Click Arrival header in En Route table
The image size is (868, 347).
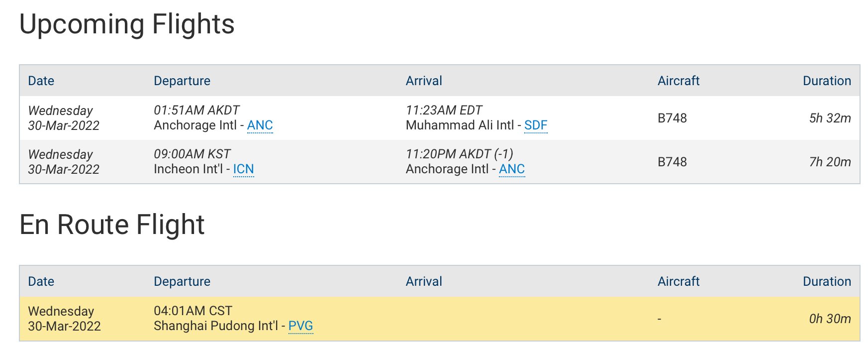point(424,282)
